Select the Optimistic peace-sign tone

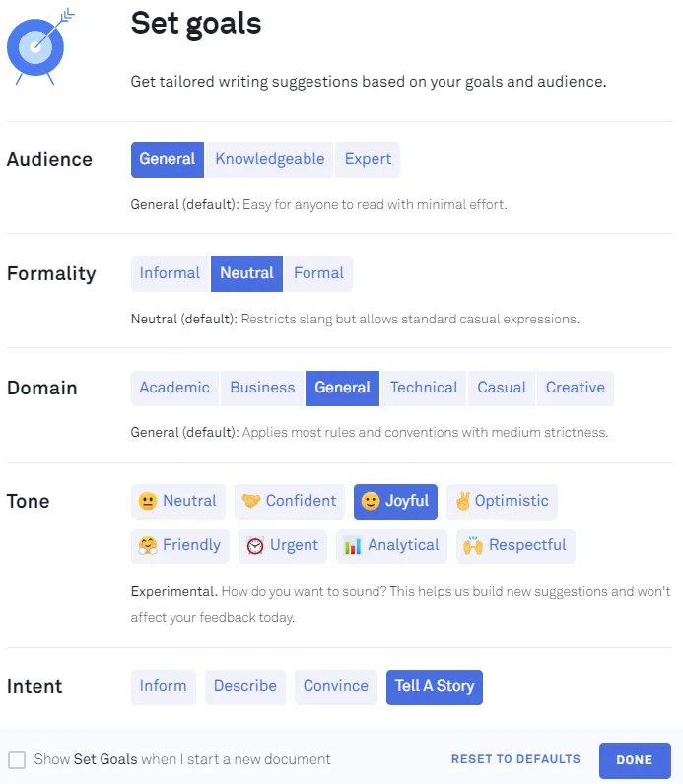click(x=502, y=501)
